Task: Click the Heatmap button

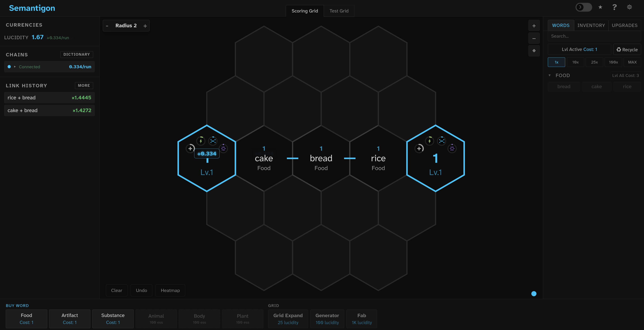Action: click(170, 290)
